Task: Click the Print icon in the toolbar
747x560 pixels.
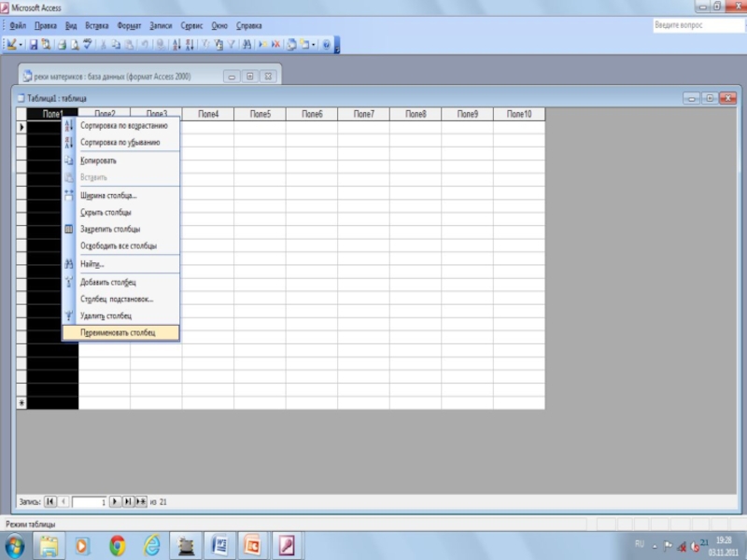Action: pyautogui.click(x=62, y=44)
